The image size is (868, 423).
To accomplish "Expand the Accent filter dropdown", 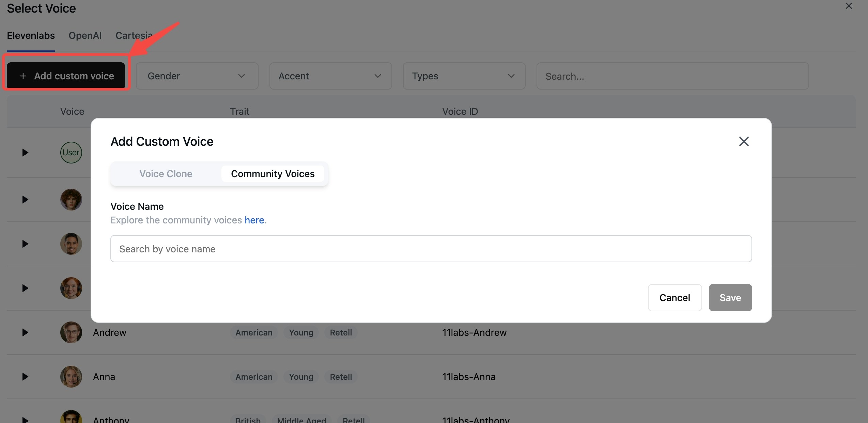I will pos(330,76).
